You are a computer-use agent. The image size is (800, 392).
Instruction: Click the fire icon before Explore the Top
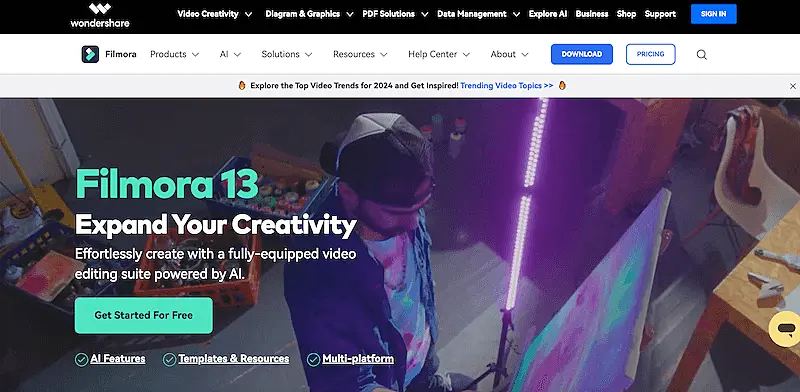[242, 86]
